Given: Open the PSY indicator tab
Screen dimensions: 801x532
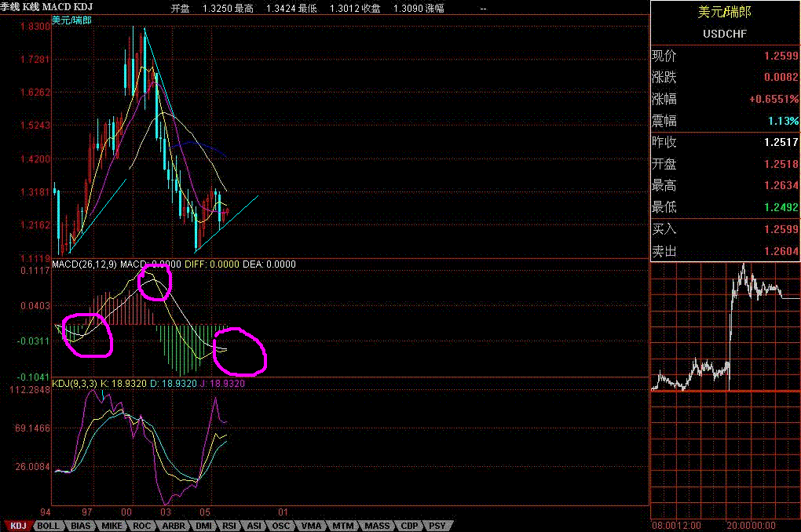Looking at the screenshot, I should tap(437, 526).
